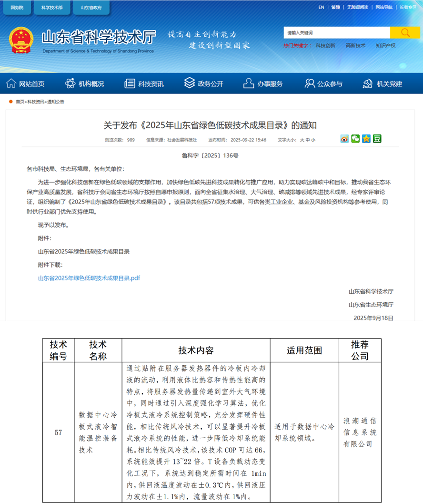Click table header 适用范围

304,350
